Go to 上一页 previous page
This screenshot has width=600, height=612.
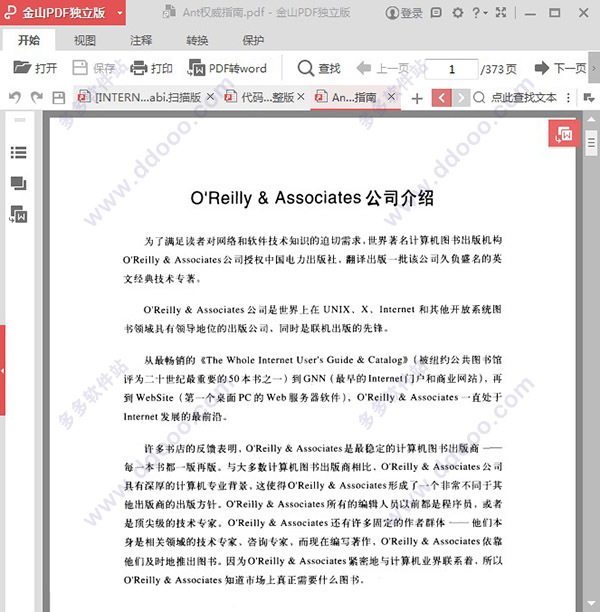(x=383, y=69)
